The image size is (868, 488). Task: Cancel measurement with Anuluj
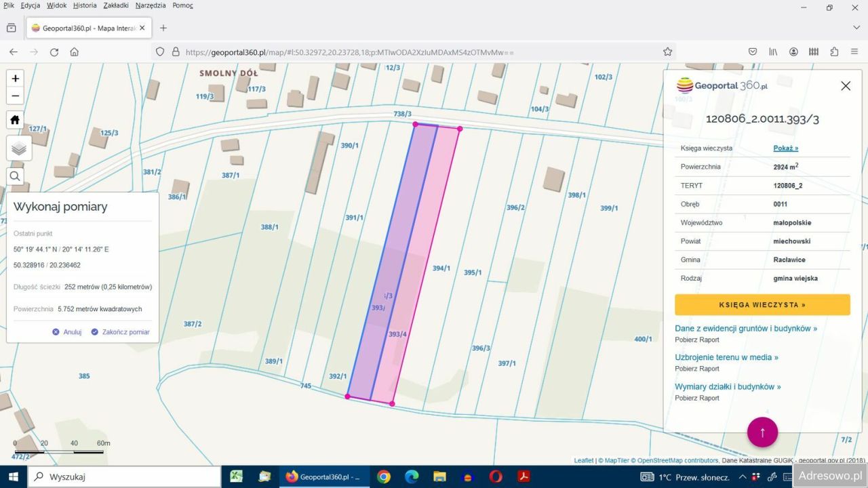tap(67, 332)
